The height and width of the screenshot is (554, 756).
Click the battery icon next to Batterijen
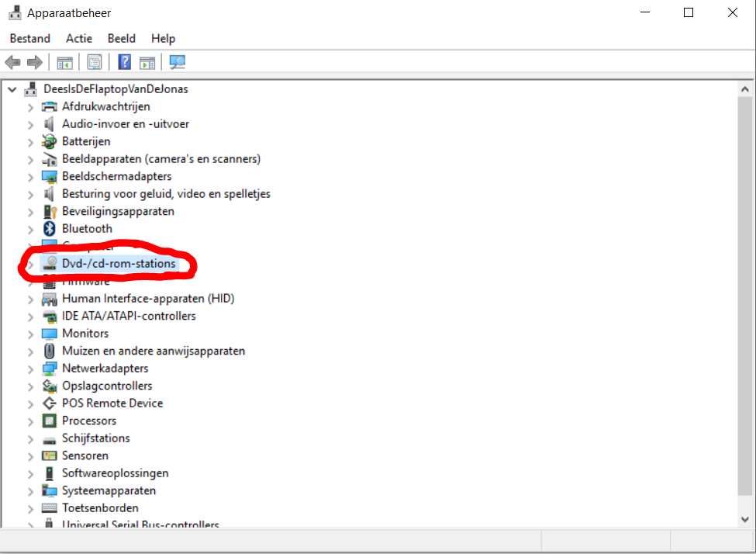50,141
